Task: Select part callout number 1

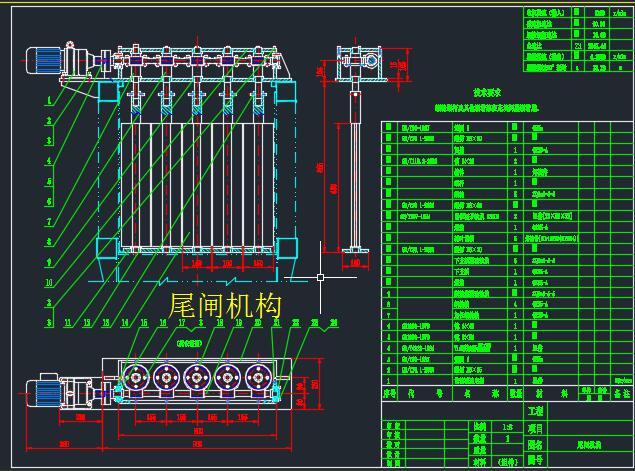Action: (x=49, y=100)
